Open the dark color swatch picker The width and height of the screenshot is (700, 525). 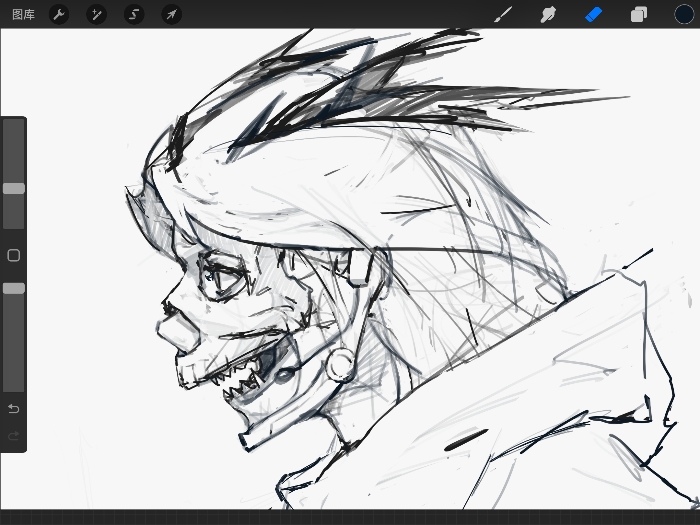coord(683,14)
